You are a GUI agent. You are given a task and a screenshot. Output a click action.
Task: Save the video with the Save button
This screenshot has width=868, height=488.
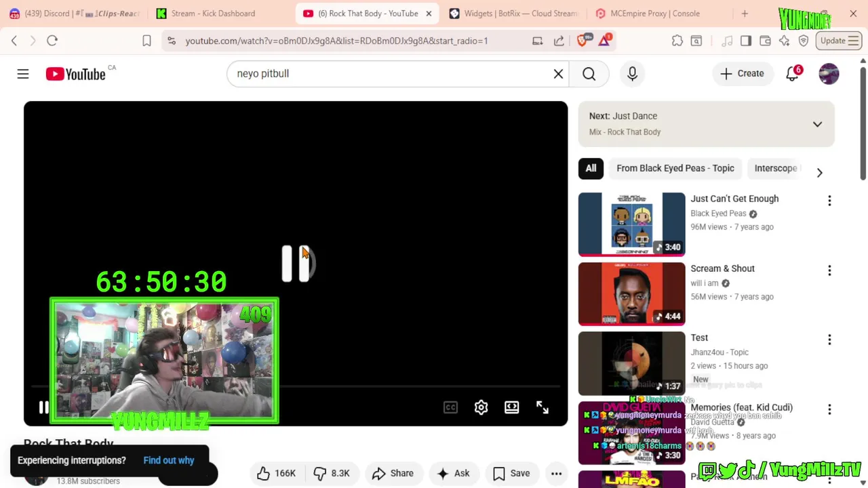(x=511, y=473)
